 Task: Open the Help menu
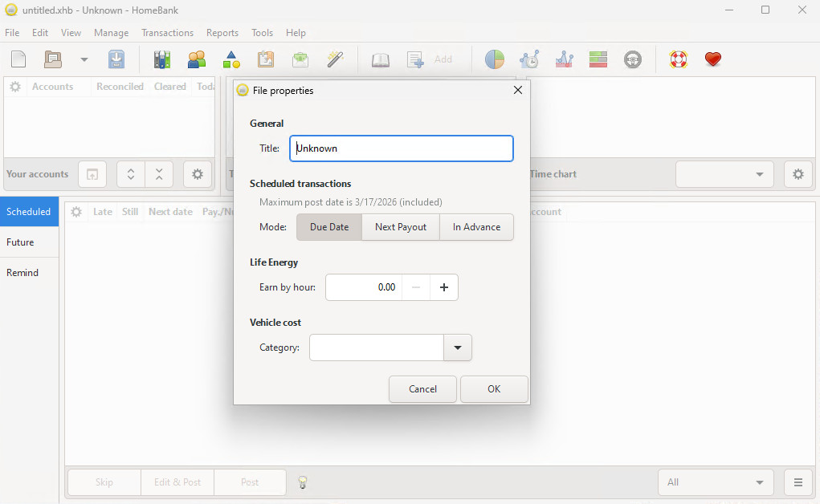(x=296, y=32)
